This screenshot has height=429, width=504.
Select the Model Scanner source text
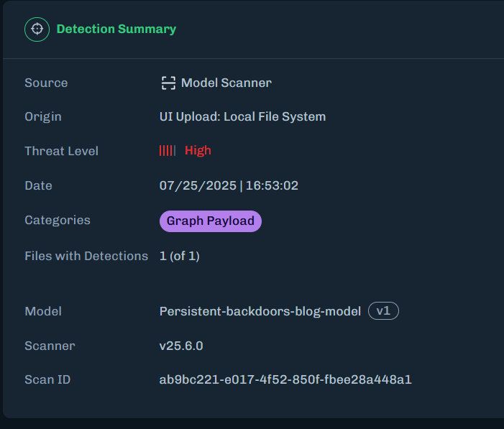(x=226, y=83)
